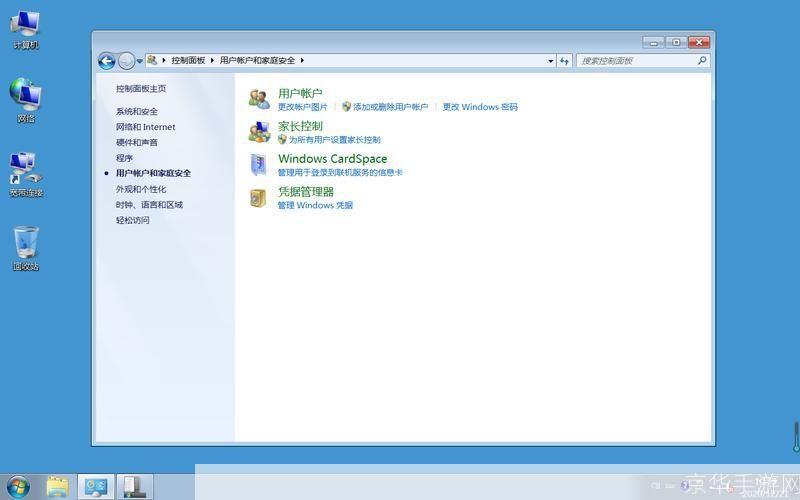Open 回收站 desktop icon

click(26, 248)
